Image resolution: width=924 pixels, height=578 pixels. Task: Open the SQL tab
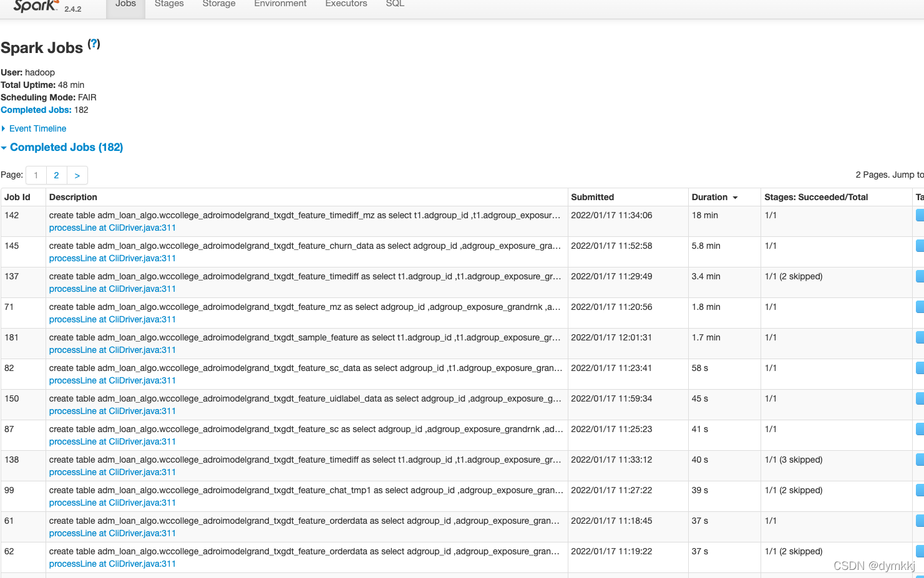click(x=395, y=5)
